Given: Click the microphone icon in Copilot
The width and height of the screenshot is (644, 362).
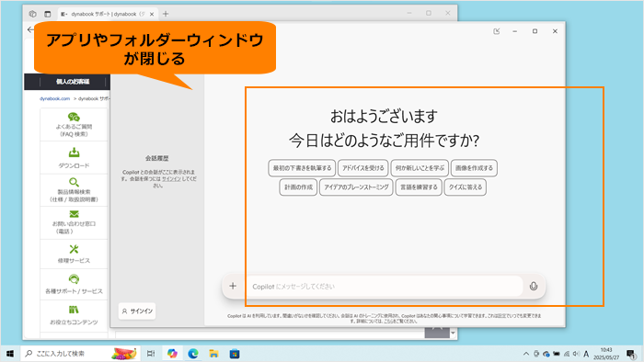Looking at the screenshot, I should point(533,286).
